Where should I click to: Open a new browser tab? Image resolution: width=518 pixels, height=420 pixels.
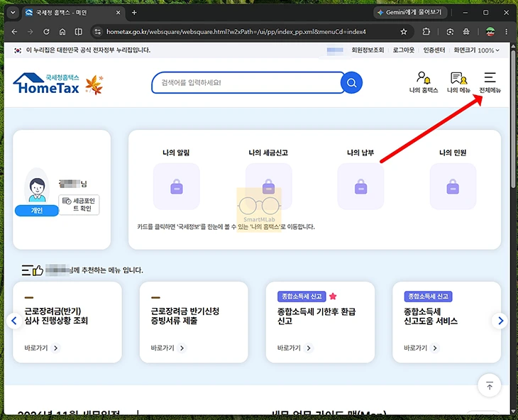(x=134, y=13)
